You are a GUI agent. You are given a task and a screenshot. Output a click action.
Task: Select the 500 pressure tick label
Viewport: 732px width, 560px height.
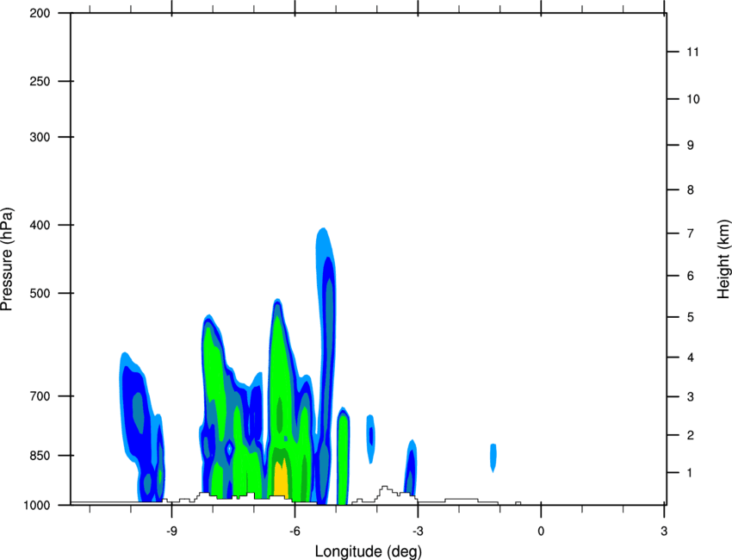(x=40, y=293)
